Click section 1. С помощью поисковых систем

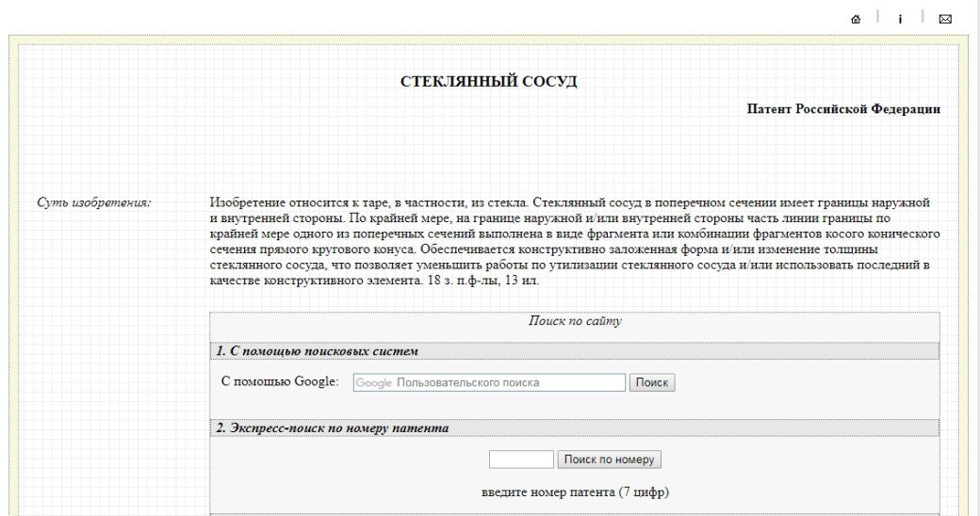click(575, 351)
